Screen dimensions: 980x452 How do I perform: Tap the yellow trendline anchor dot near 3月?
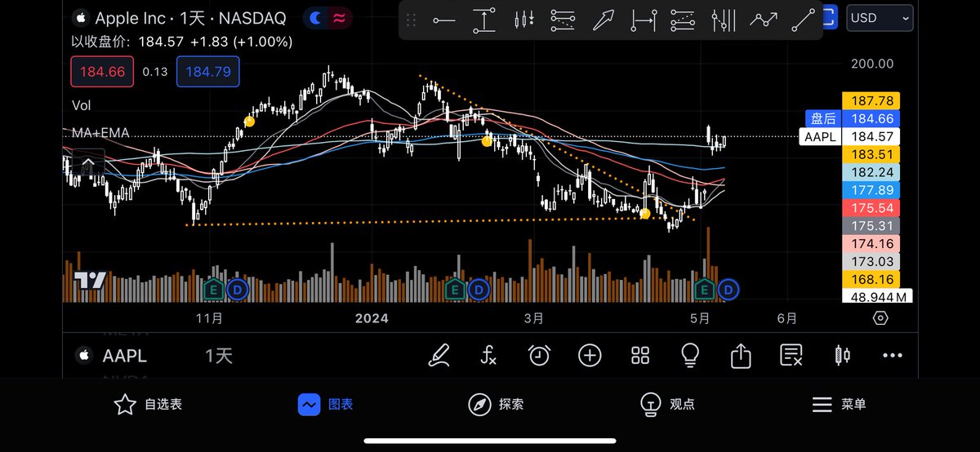[486, 141]
